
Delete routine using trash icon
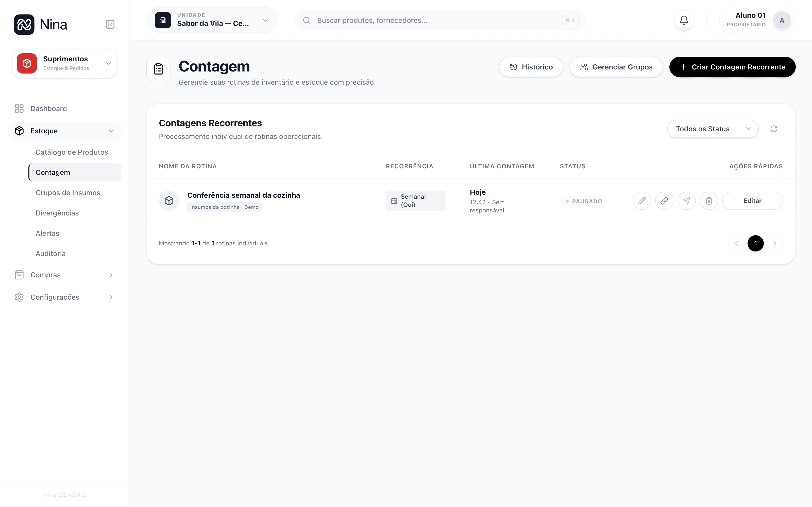coord(709,201)
